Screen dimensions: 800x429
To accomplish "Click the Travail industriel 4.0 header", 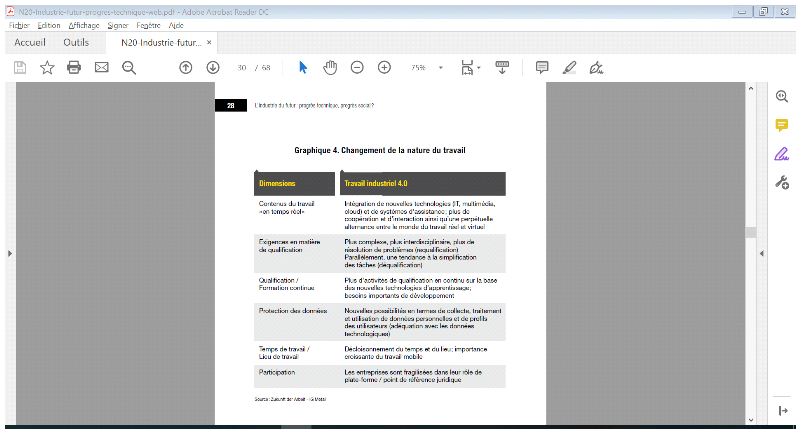I will tap(423, 183).
